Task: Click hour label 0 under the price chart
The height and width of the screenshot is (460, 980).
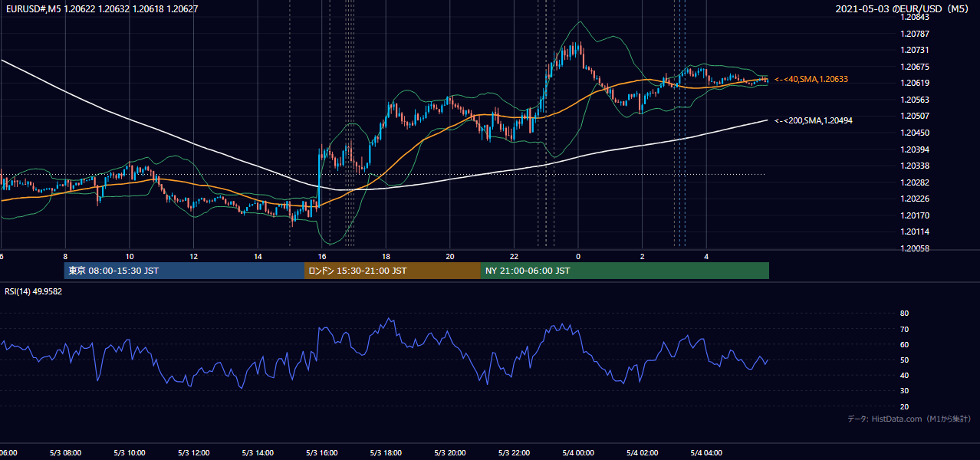Action: (578, 256)
